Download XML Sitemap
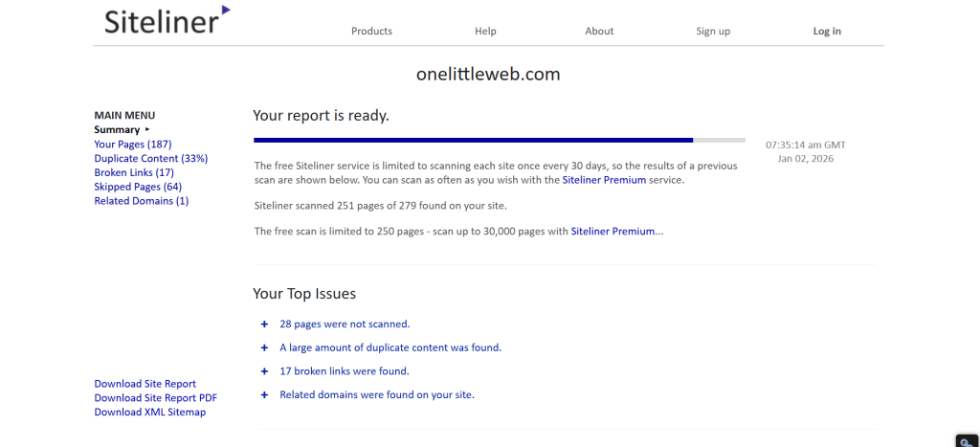This screenshot has height=447, width=980. (x=149, y=413)
